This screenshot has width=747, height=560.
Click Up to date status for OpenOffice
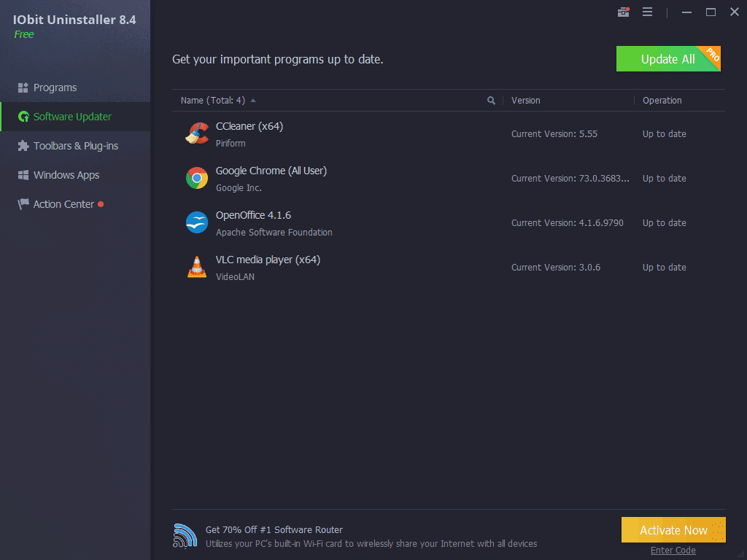[x=664, y=223]
